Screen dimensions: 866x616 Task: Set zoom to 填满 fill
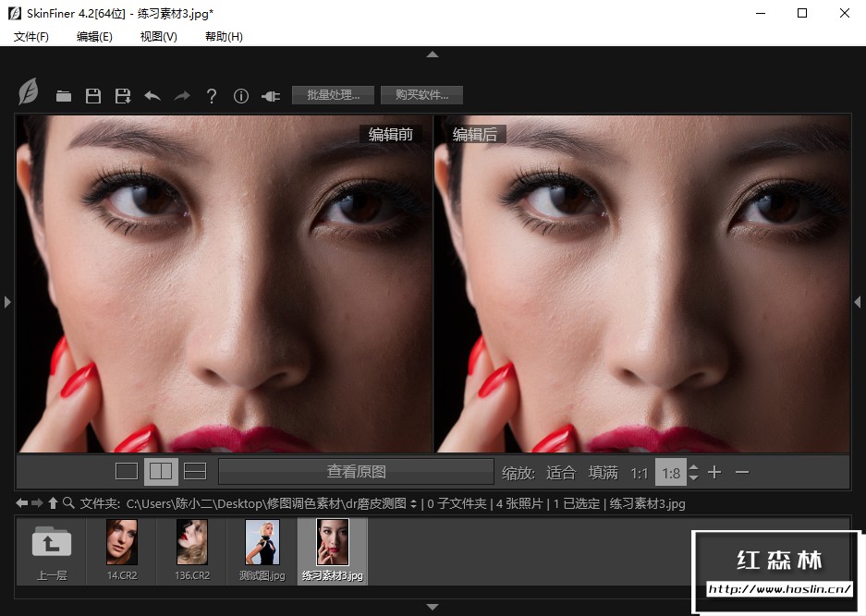[604, 473]
